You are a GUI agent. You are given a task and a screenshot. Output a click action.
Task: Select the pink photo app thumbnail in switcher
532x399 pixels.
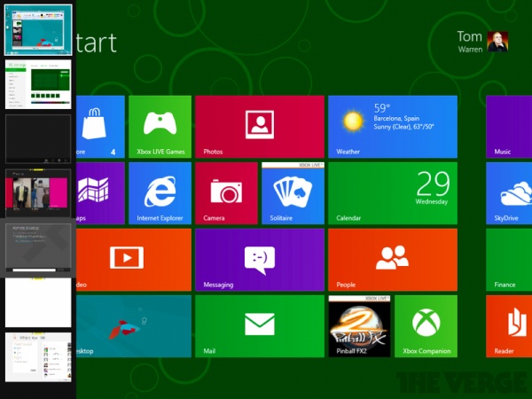coord(38,193)
